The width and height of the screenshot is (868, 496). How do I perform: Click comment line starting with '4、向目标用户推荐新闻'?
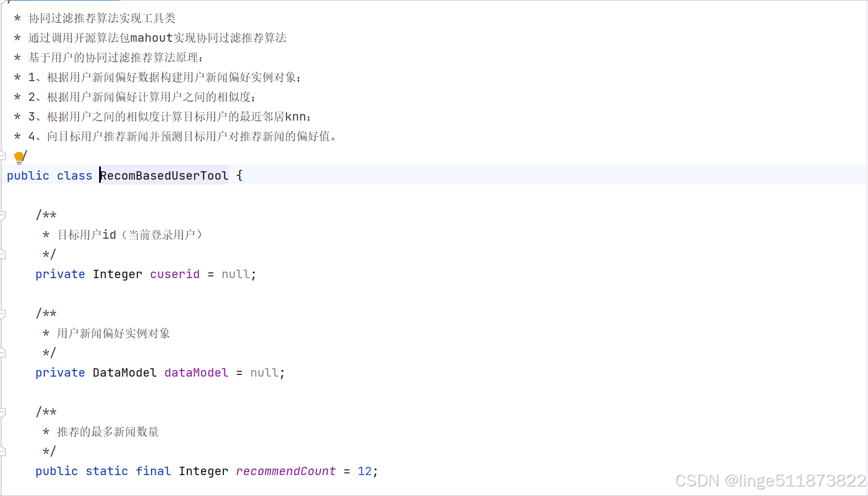tap(183, 137)
